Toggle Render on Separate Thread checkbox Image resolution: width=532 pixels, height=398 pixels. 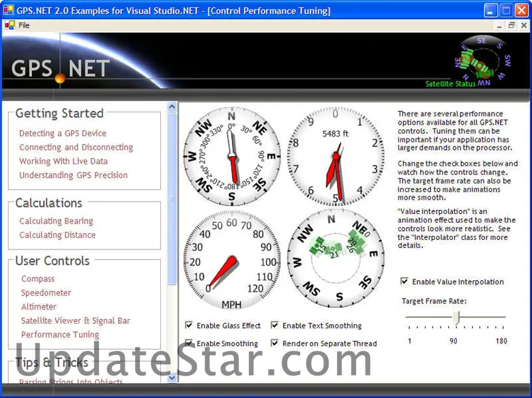click(x=275, y=343)
